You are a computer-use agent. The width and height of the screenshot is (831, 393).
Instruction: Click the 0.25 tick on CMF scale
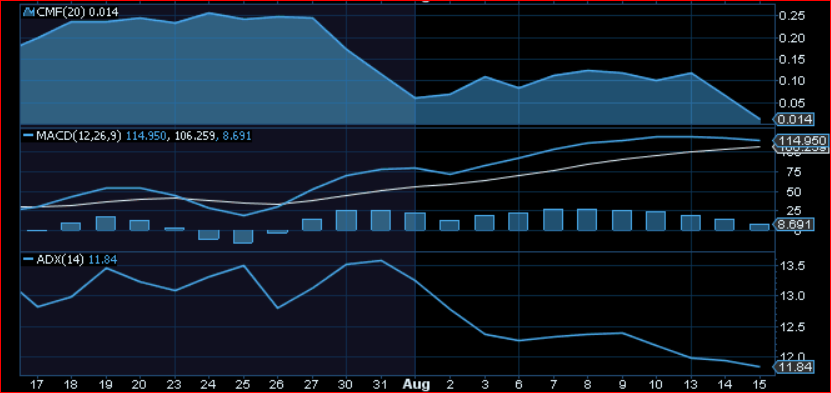click(x=792, y=16)
